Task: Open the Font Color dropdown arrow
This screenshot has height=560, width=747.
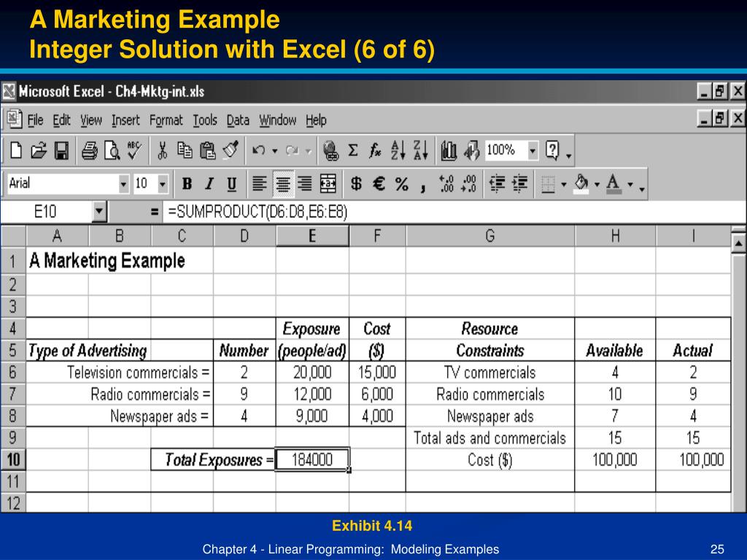Action: click(630, 184)
